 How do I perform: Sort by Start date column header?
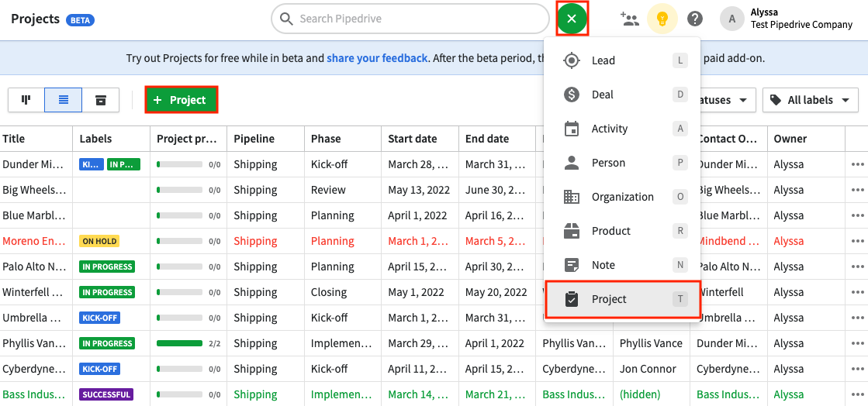tap(420, 139)
